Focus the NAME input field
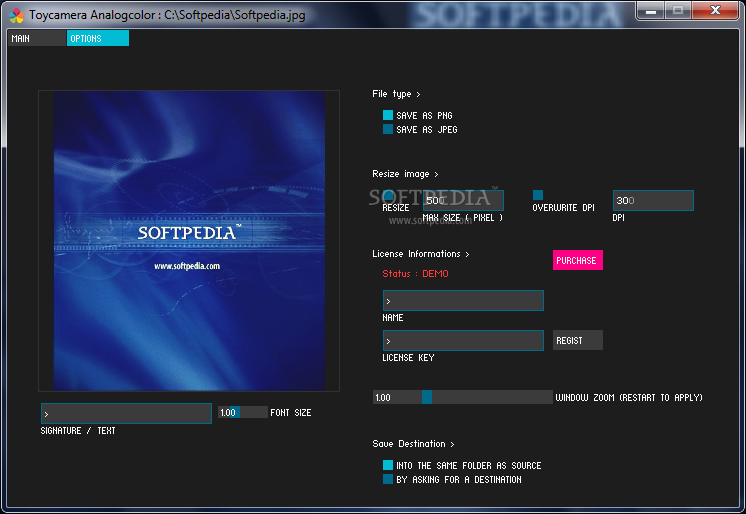746x514 pixels. (x=463, y=300)
